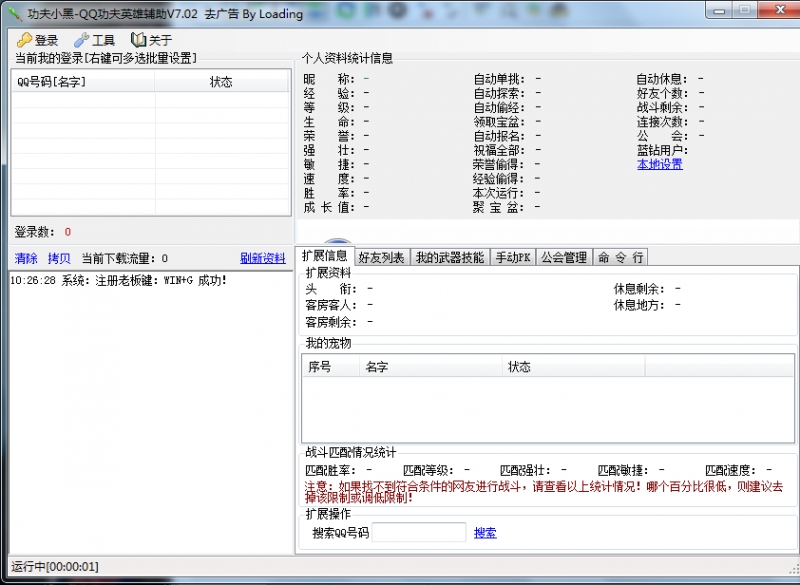Switch to the 公会管理 tab
Image resolution: width=800 pixels, height=585 pixels.
click(564, 258)
